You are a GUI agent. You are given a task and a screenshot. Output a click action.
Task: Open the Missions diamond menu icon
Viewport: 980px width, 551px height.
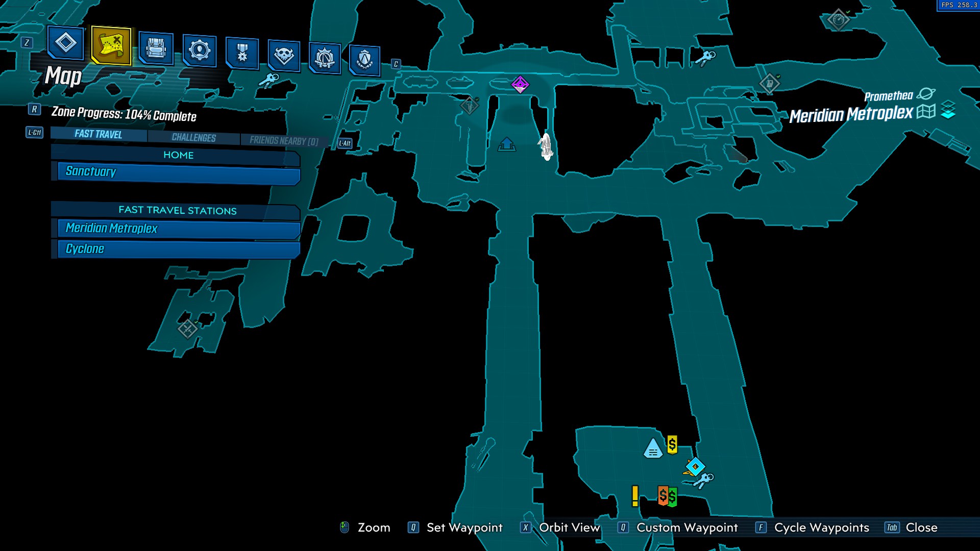(65, 43)
